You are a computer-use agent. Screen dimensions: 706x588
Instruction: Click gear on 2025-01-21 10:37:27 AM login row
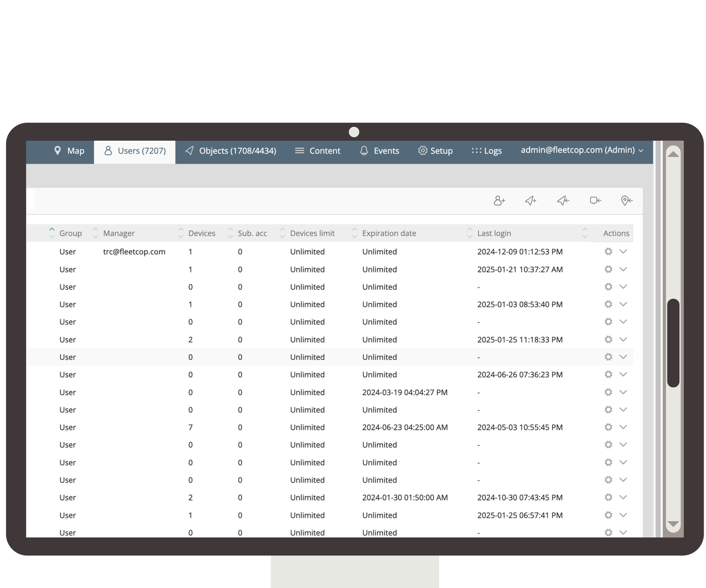pyautogui.click(x=608, y=270)
